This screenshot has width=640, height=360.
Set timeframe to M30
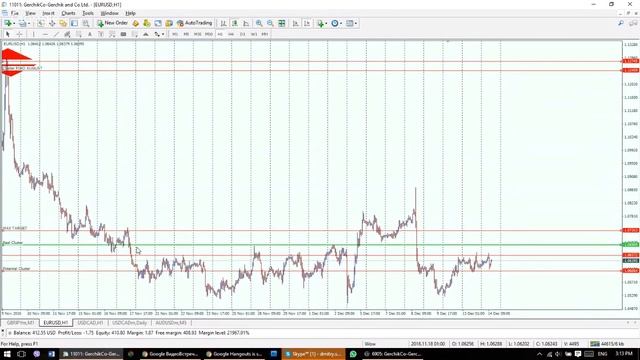(x=209, y=34)
